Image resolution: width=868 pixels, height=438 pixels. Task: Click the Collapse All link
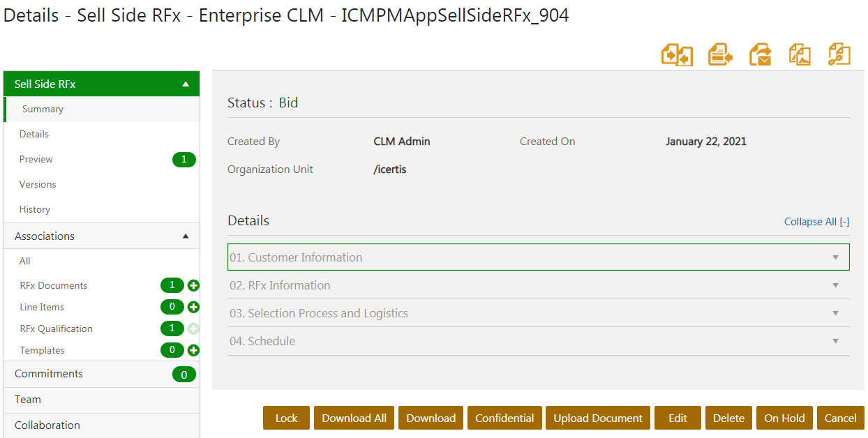click(x=816, y=222)
